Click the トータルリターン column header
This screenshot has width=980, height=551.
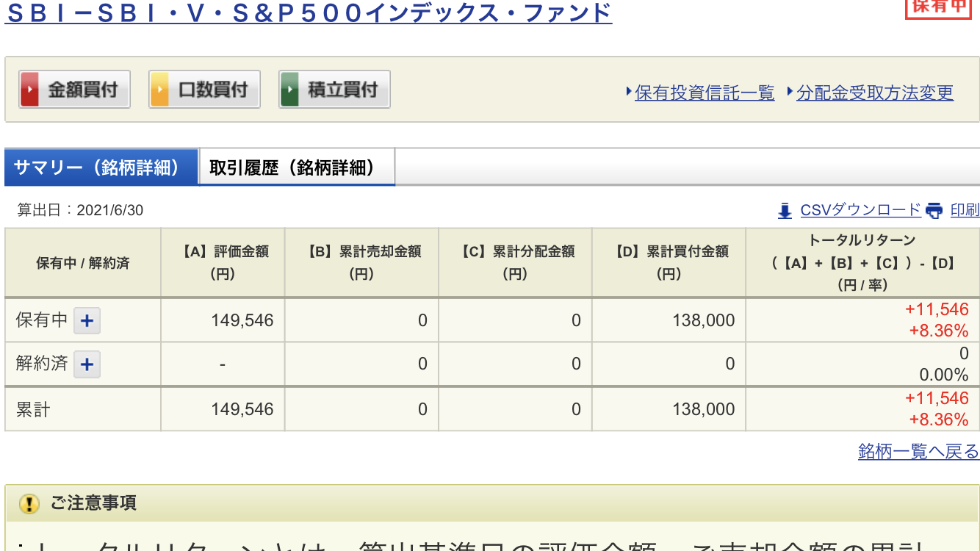862,262
